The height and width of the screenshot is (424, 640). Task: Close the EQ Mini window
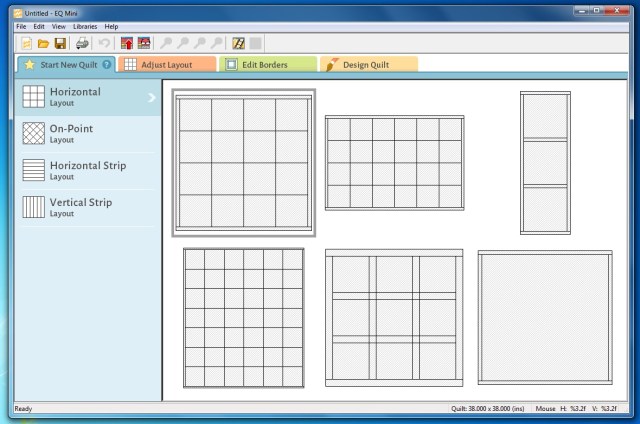pos(617,11)
